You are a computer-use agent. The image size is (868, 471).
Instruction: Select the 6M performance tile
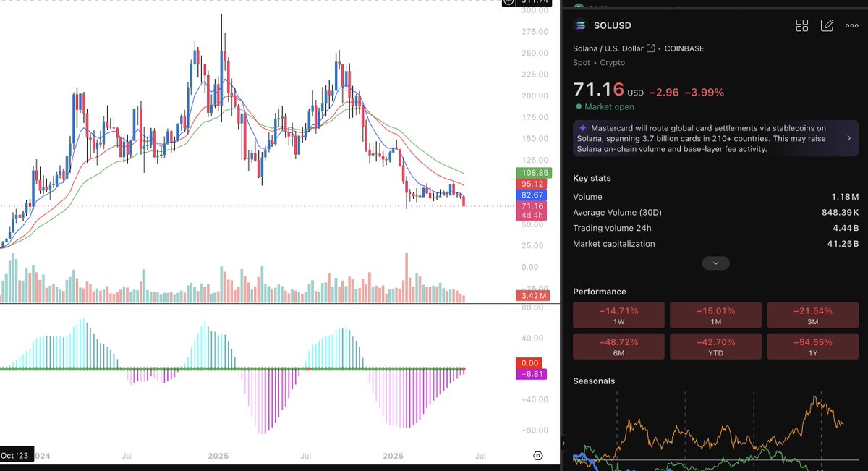(618, 347)
